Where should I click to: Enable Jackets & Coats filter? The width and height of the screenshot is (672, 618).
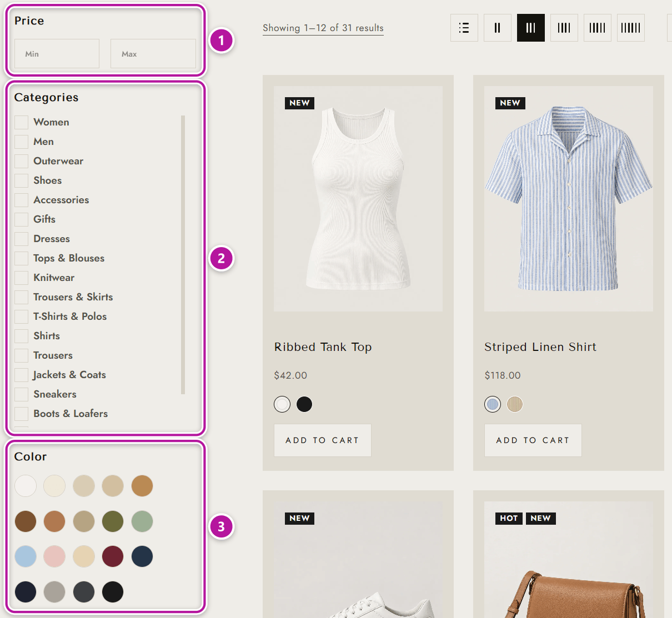[21, 375]
